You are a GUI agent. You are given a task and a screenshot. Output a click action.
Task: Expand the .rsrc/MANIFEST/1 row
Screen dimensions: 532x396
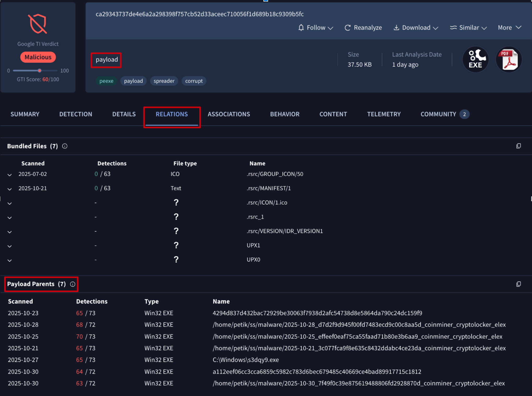pos(10,189)
